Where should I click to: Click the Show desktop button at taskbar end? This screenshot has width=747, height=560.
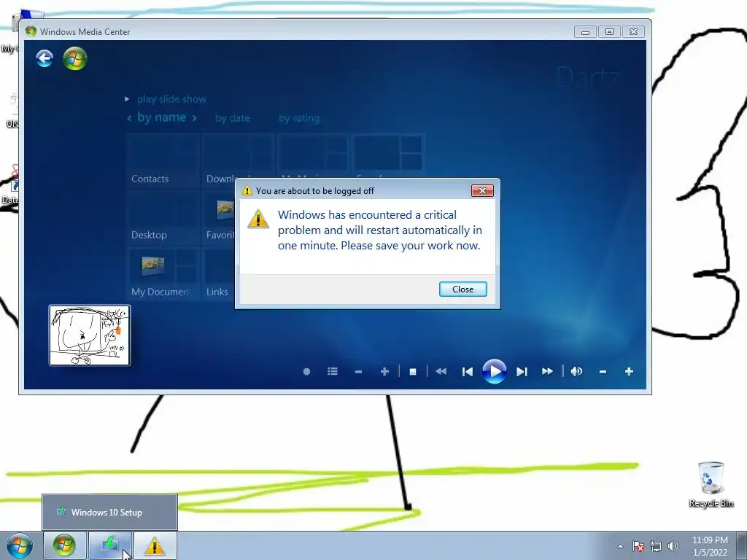pyautogui.click(x=742, y=545)
